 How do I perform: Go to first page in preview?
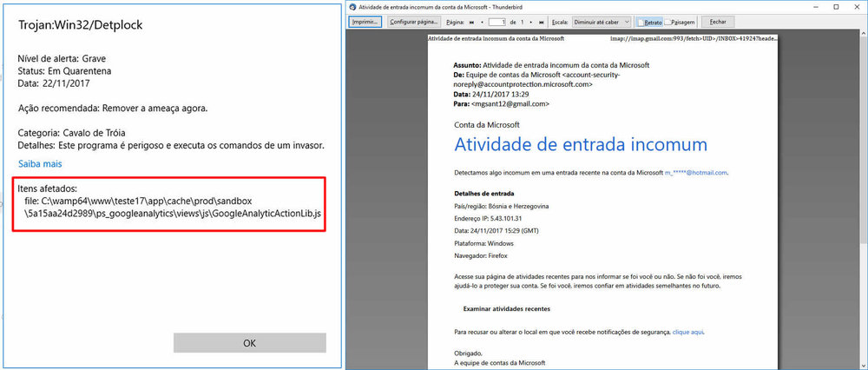click(472, 23)
